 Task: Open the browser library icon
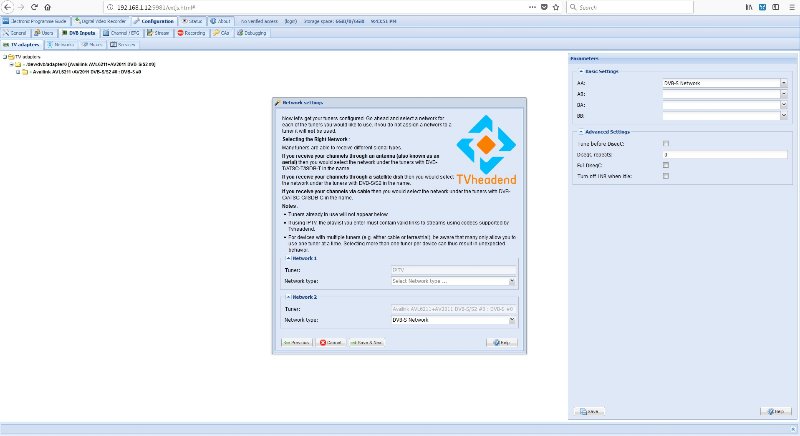(748, 7)
